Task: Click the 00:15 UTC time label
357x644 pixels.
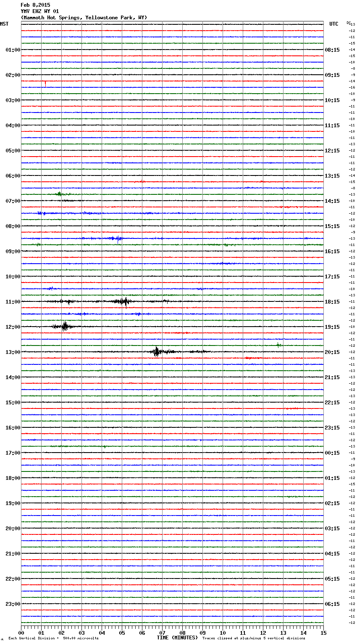Action: (x=332, y=453)
